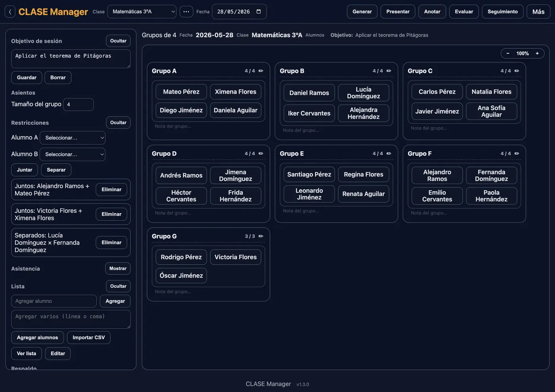Viewport: 555px width, 392px height.
Task: Open the Alumno B selector
Action: pyautogui.click(x=73, y=154)
